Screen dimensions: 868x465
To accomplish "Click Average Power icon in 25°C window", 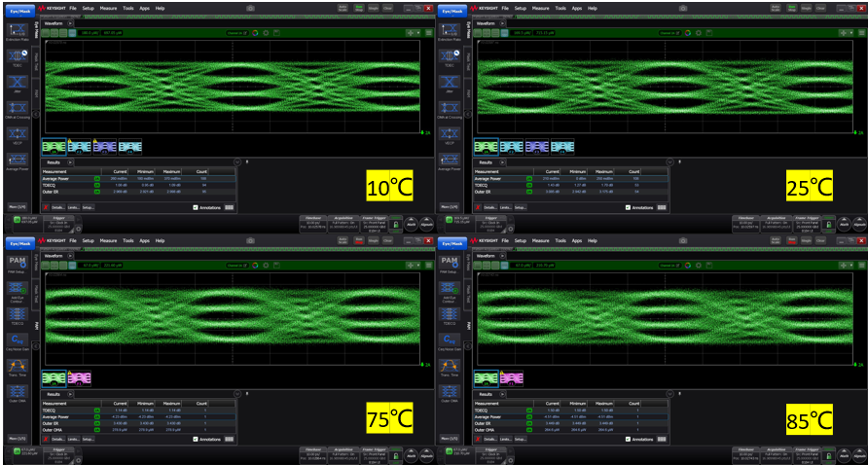I will pyautogui.click(x=450, y=159).
